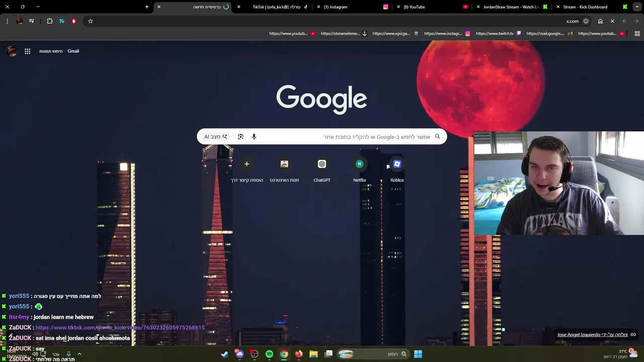
Task: Click the blue translate extension icon
Action: tap(62, 21)
